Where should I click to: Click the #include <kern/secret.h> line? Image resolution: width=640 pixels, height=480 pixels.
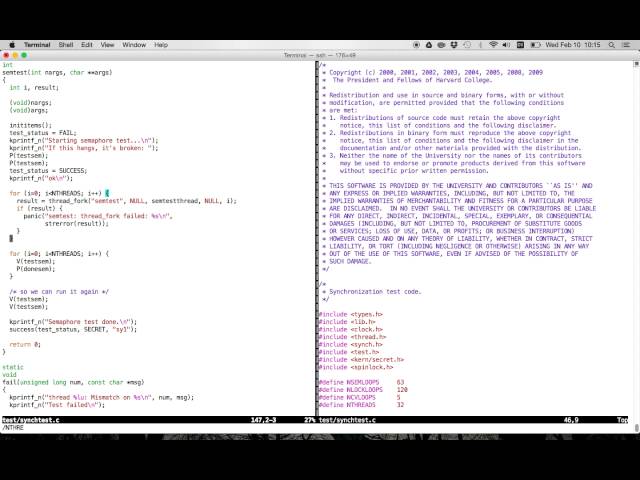[361, 360]
